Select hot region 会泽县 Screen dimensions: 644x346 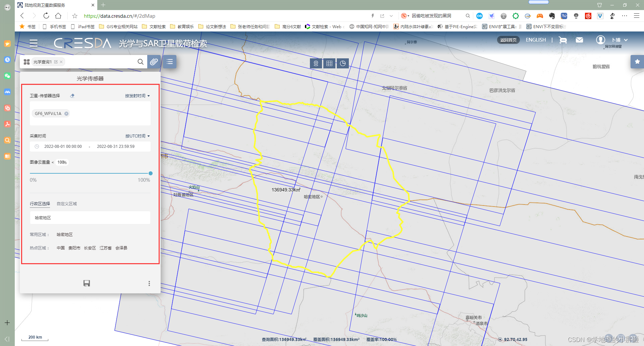point(121,248)
